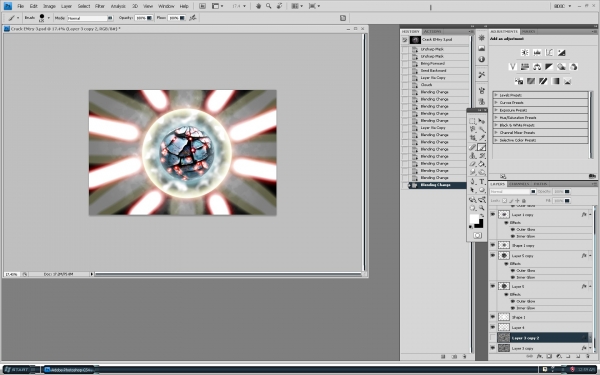Image resolution: width=600 pixels, height=375 pixels.
Task: Select the Move tool
Action: [x=482, y=121]
